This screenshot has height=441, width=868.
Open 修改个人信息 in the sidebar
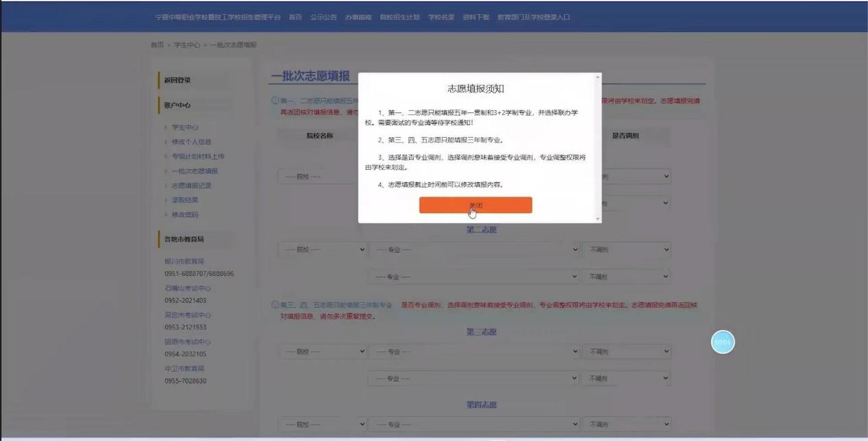pos(191,142)
